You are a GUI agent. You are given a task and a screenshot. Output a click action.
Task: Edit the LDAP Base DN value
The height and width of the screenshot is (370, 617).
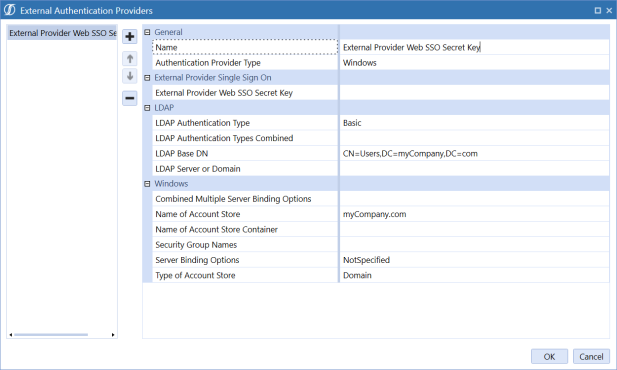pyautogui.click(x=474, y=154)
